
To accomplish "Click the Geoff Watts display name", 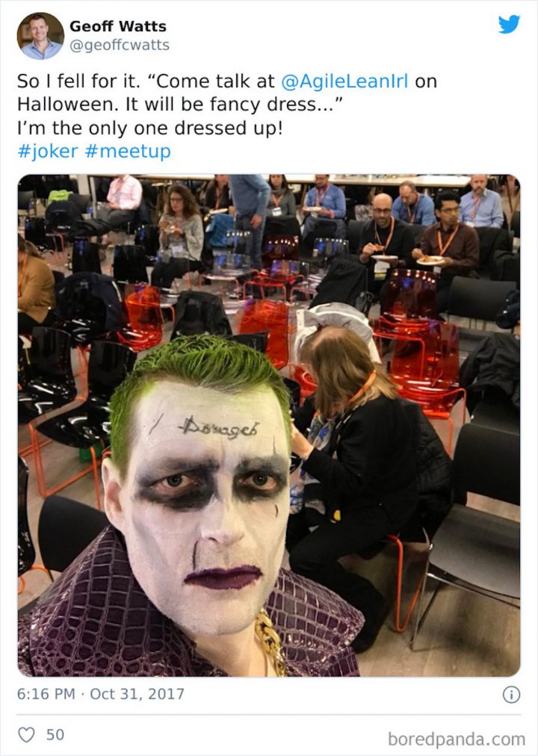I will (x=117, y=26).
